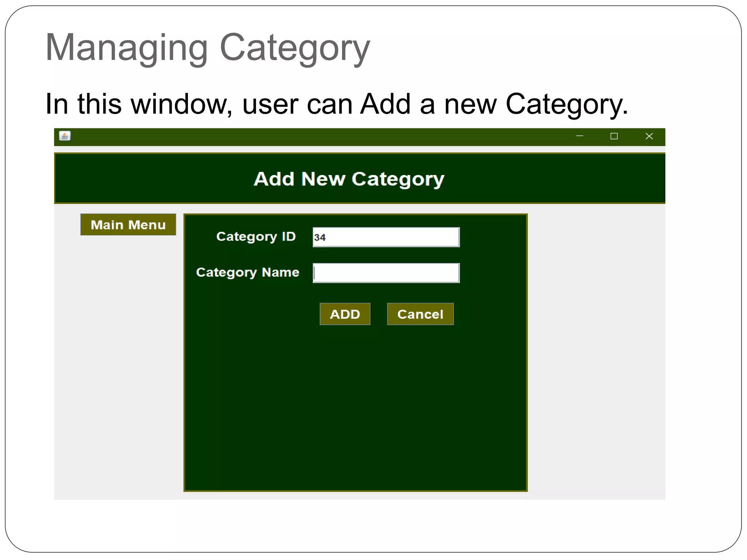Cancel adding the new category
This screenshot has width=747, height=560.
420,314
